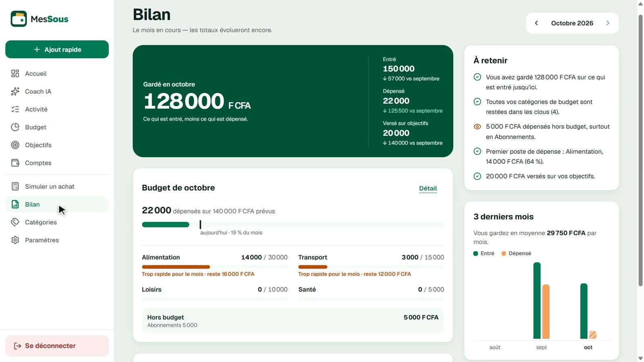
Task: Go to next month with right chevron
Action: [x=608, y=23]
